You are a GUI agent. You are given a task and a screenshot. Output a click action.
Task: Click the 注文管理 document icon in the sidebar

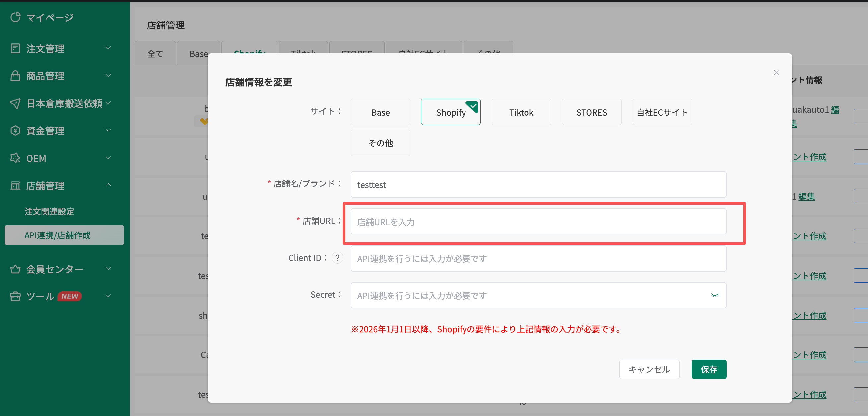point(15,48)
